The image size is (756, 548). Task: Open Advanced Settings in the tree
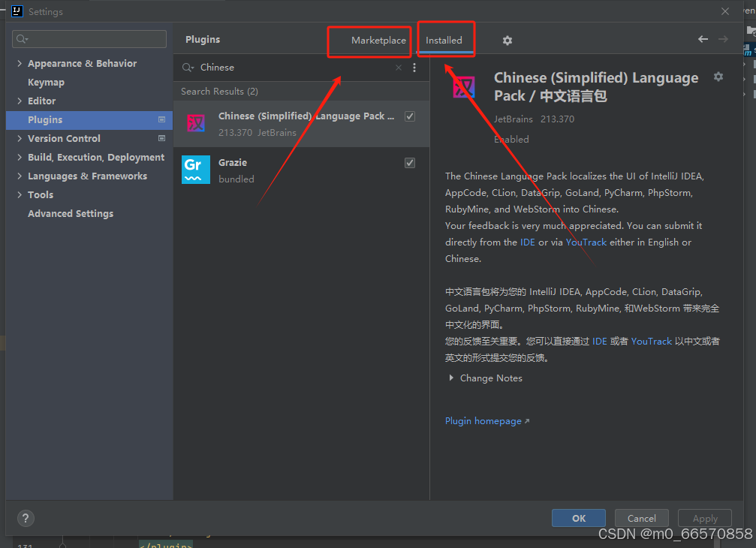coord(71,213)
